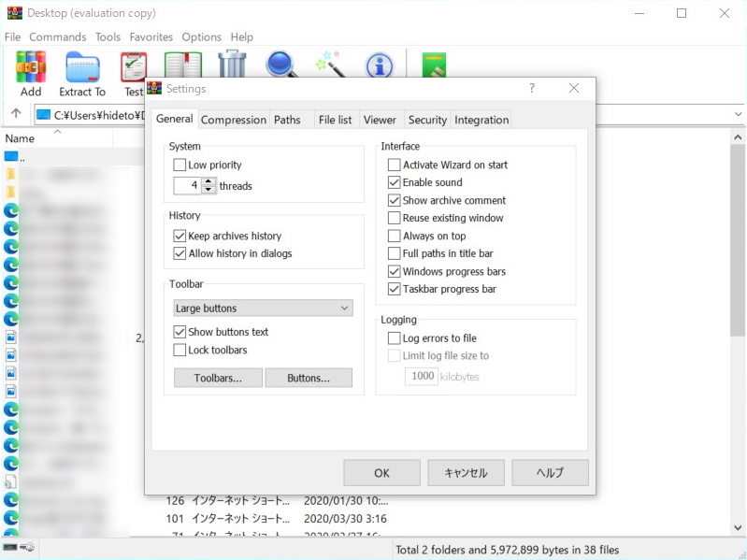Expand the address bar path dropdown
The image size is (747, 560).
tap(738, 114)
